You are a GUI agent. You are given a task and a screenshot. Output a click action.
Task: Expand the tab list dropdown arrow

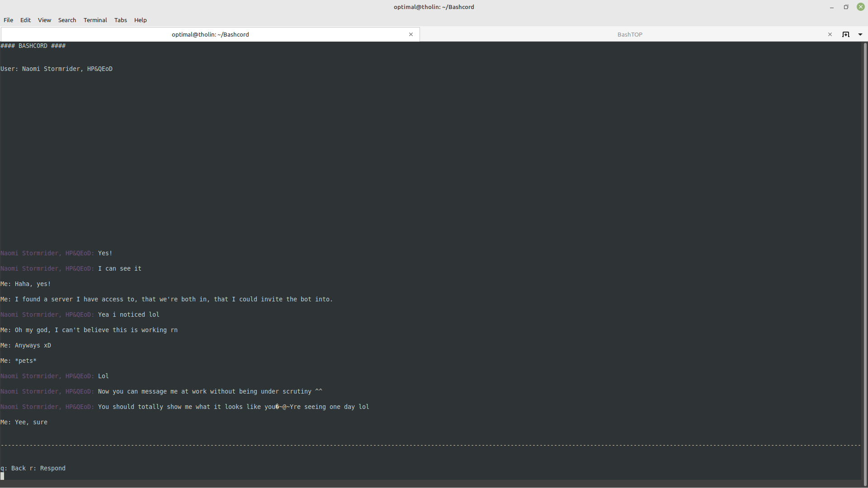point(860,34)
